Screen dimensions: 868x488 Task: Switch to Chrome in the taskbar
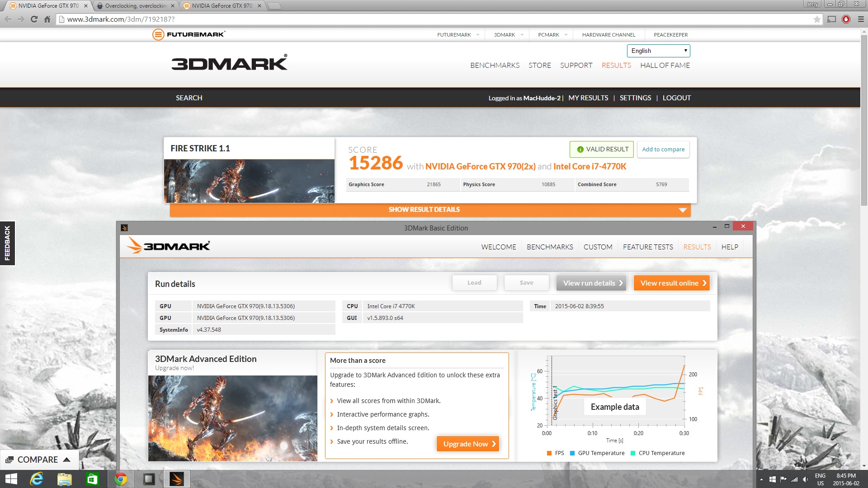point(120,479)
